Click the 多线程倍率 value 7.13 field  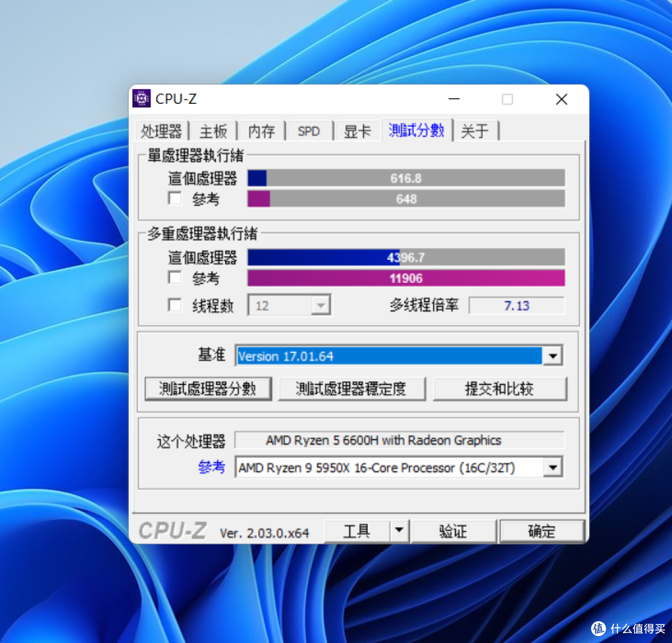coord(516,306)
